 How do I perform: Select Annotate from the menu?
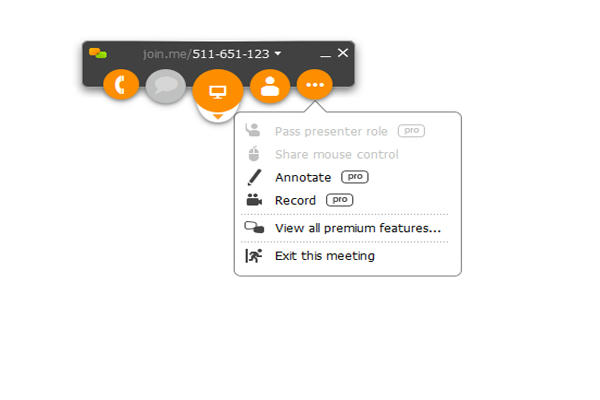(303, 177)
